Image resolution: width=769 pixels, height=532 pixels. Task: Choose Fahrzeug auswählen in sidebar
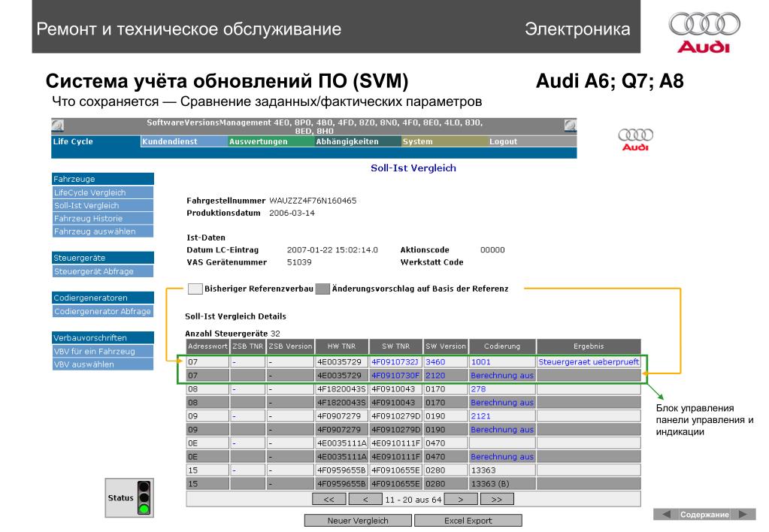click(x=103, y=231)
